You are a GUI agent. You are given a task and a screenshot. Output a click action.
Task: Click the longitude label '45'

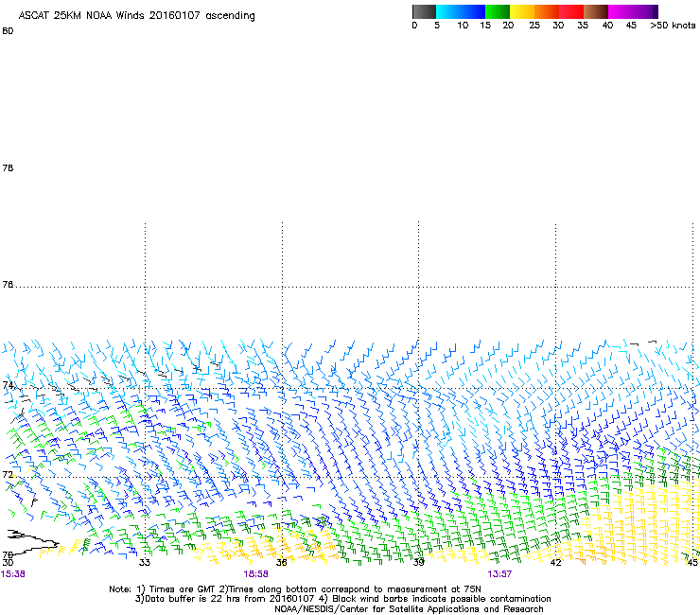pos(692,562)
